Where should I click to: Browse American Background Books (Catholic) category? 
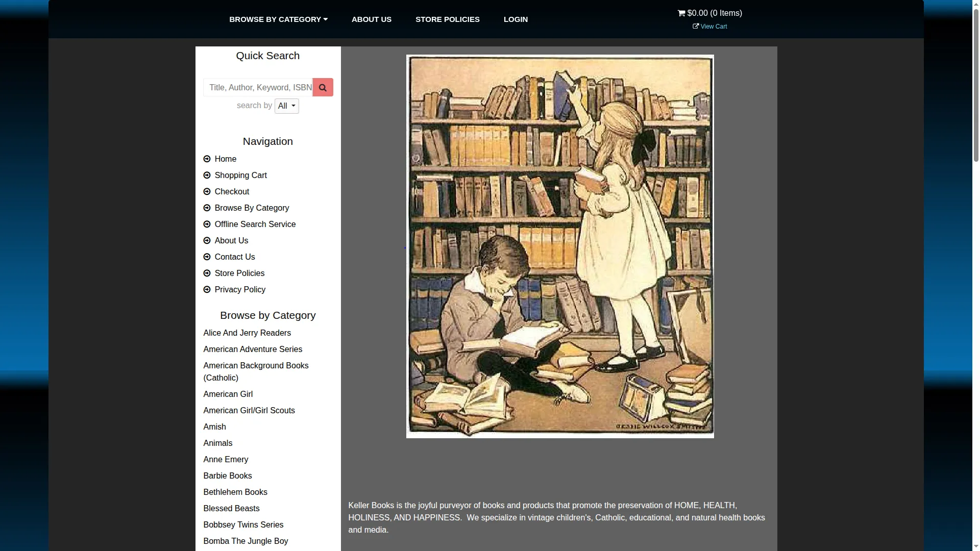tap(256, 372)
